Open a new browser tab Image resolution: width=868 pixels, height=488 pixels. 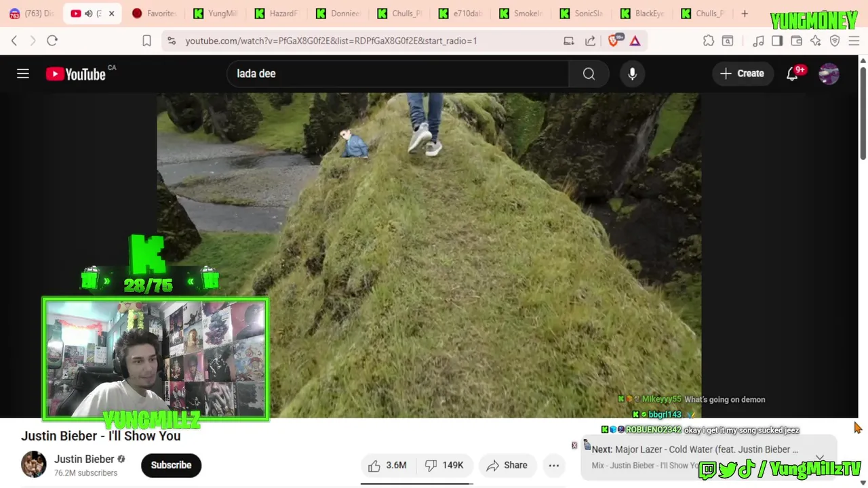pos(745,14)
